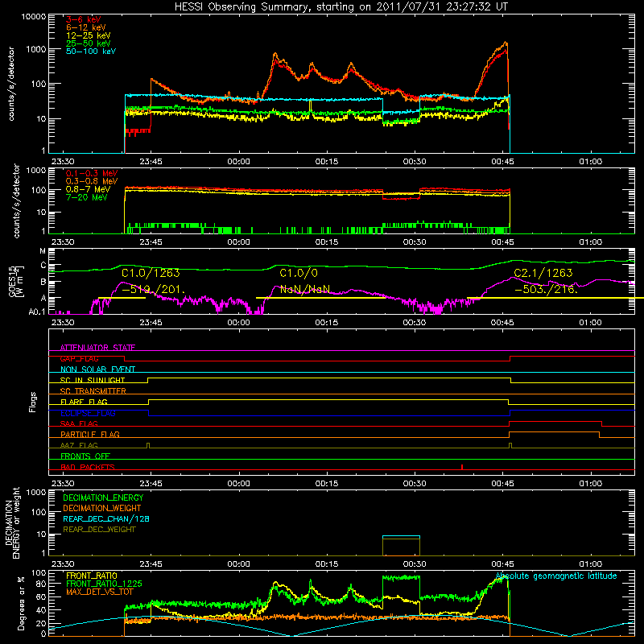Click the REAR_DEC_CHAN/128 legend label
The width and height of the screenshot is (644, 644).
coord(106,518)
